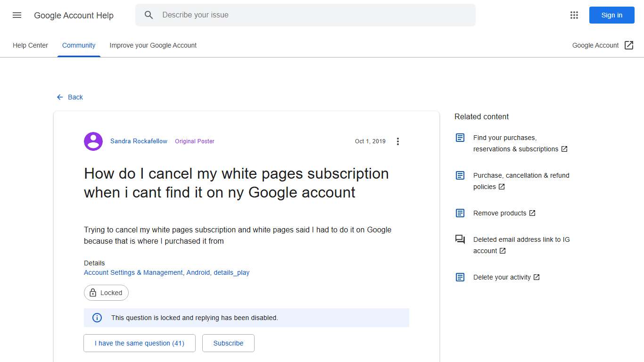
Task: Open the hamburger navigation menu
Action: [17, 15]
